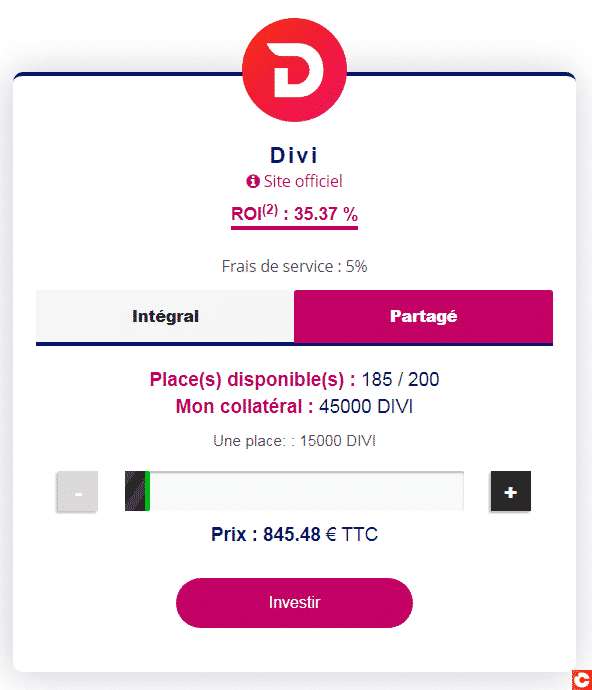Screen dimensions: 592x690
Task: Click the Prix 845.48 € TTC label
Action: pyautogui.click(x=294, y=535)
